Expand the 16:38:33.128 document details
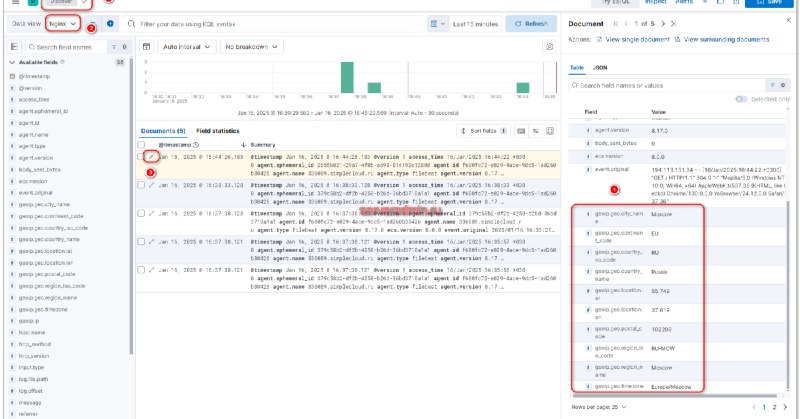The width and height of the screenshot is (800, 419). (151, 185)
